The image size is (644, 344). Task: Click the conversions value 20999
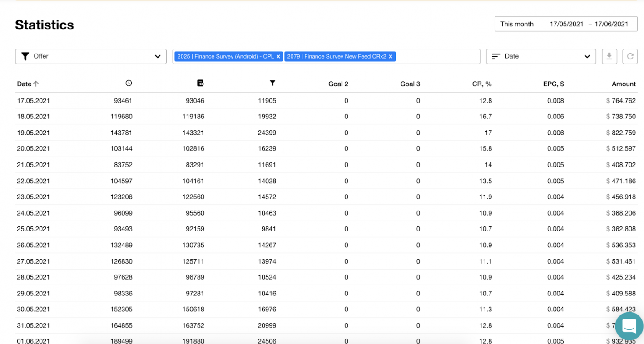267,325
